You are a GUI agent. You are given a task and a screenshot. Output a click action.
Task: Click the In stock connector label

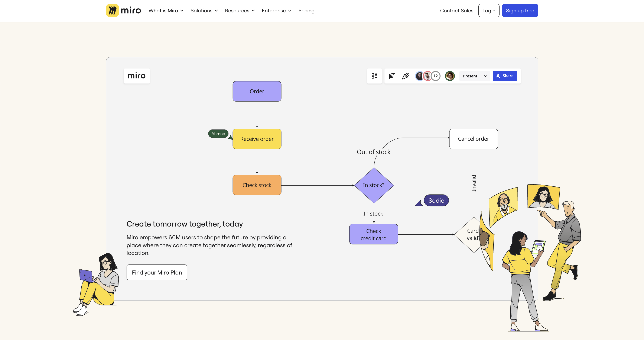click(373, 214)
